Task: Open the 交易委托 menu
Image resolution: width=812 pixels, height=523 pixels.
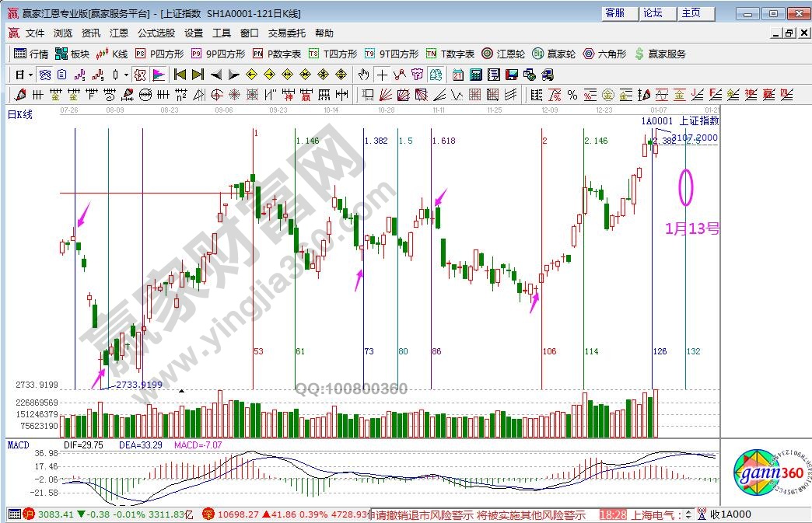Action: [x=288, y=33]
